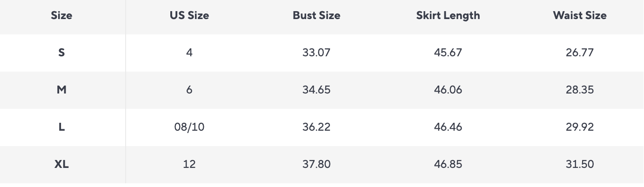Click the Skirt Length column header
644x187 pixels.
pos(448,15)
